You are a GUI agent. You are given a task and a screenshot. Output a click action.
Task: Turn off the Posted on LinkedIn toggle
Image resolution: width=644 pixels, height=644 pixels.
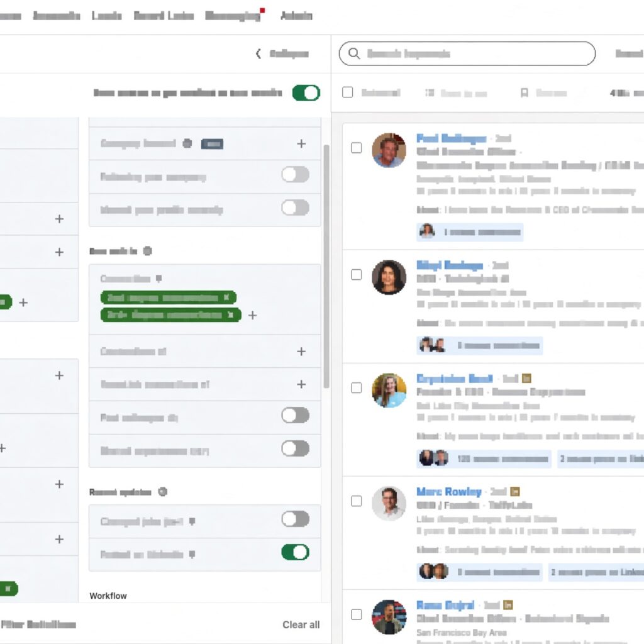(296, 552)
